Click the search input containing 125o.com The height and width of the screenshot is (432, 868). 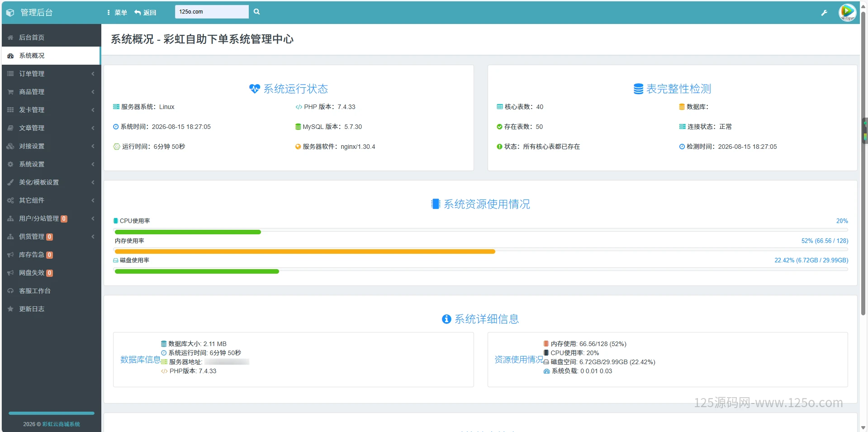click(212, 12)
